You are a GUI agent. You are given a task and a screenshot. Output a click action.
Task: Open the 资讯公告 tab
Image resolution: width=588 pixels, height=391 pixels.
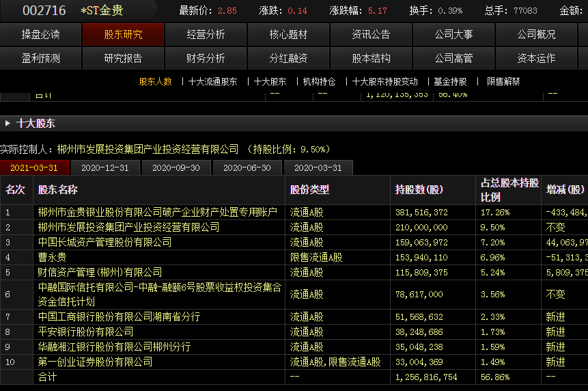371,35
